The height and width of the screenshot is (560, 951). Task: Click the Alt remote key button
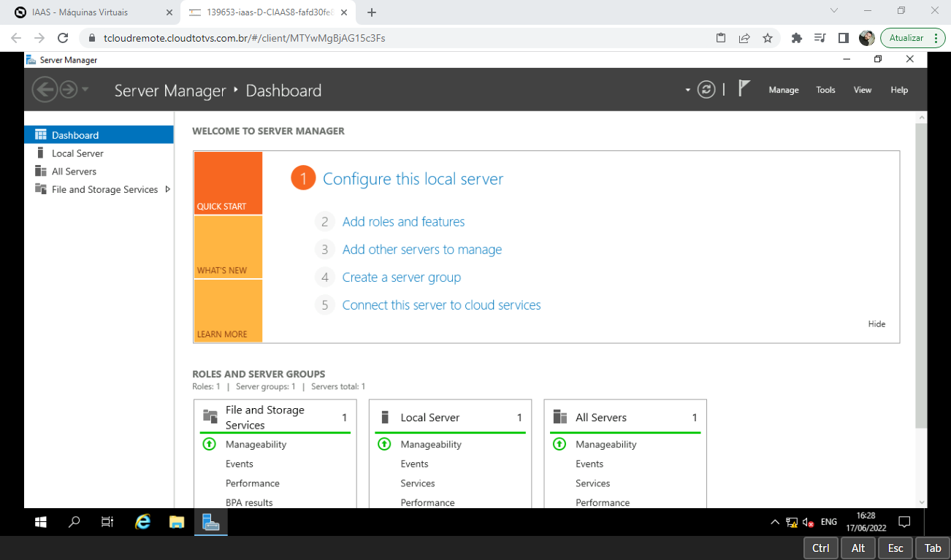tap(858, 548)
